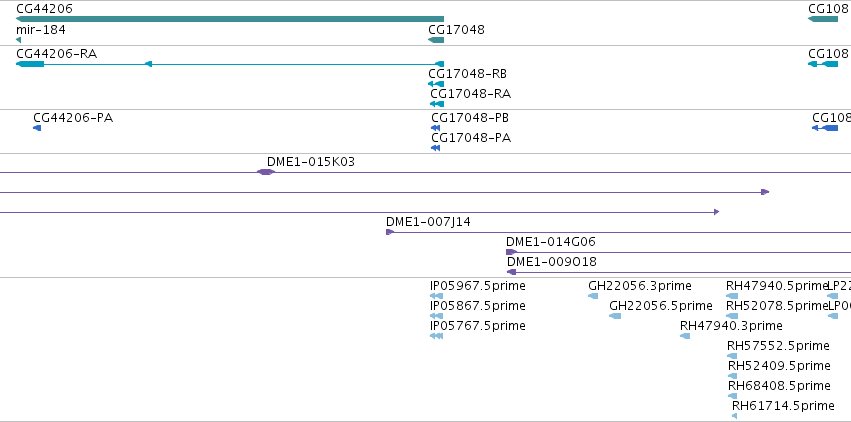
Task: Select the DME1-009O18 clone line
Action: click(678, 272)
